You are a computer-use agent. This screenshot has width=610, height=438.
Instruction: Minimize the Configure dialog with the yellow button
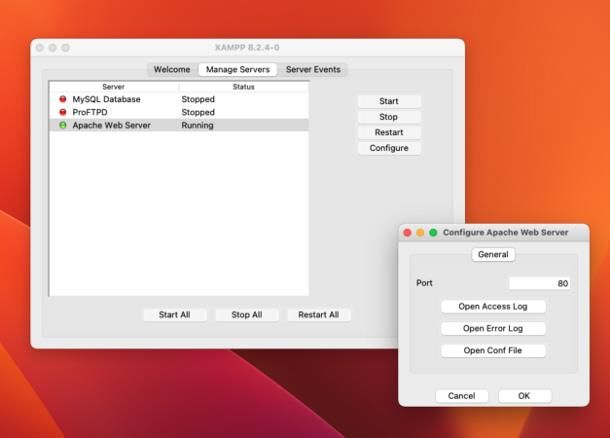(x=420, y=233)
